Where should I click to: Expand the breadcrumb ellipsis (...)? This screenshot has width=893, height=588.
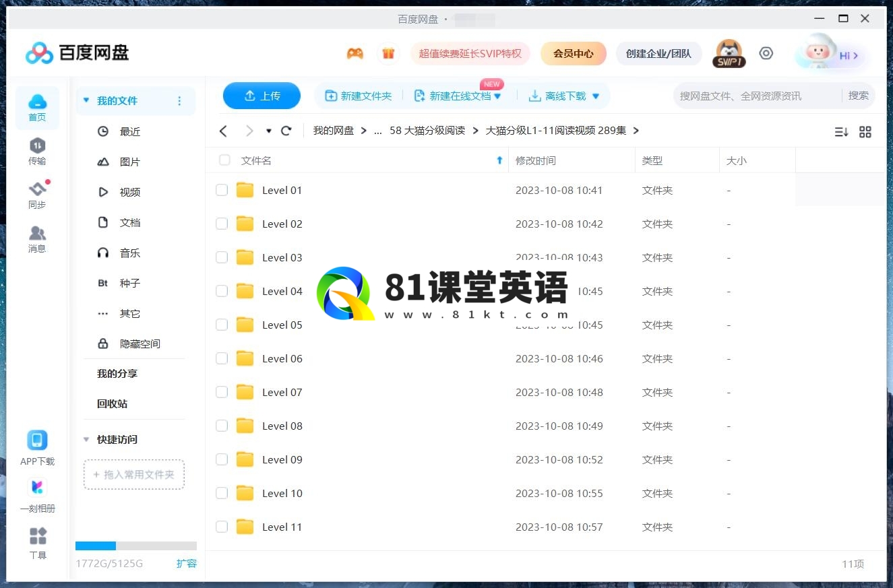(377, 131)
